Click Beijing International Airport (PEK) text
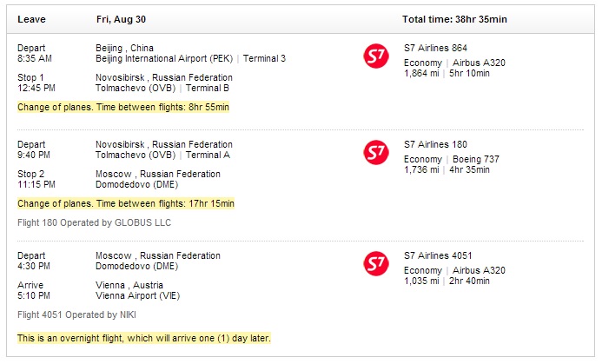Image resolution: width=602 pixels, height=364 pixels. tap(164, 59)
